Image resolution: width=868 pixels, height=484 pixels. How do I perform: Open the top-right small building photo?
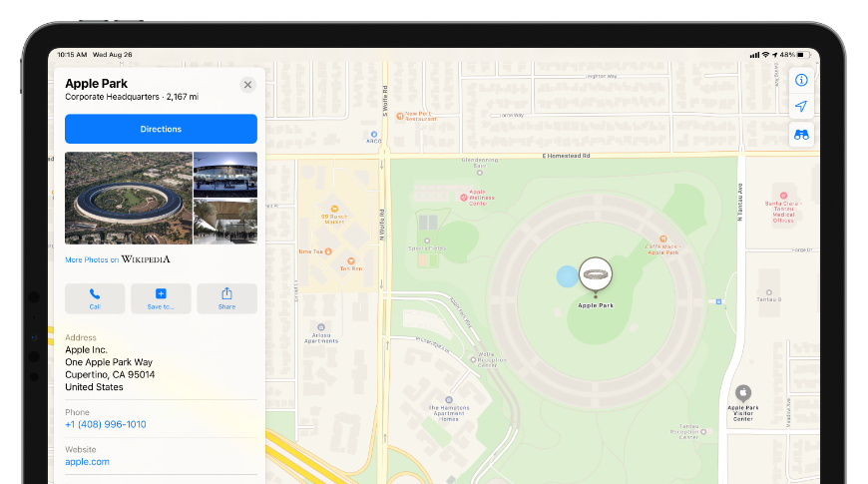(x=224, y=174)
